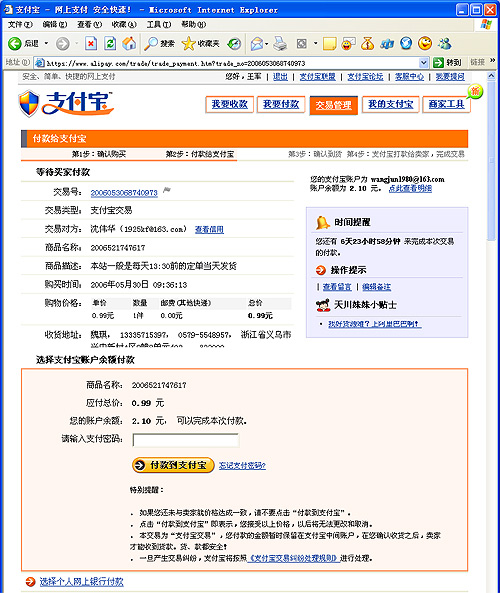Open Favorites star icon
The image size is (500, 593).
click(188, 44)
